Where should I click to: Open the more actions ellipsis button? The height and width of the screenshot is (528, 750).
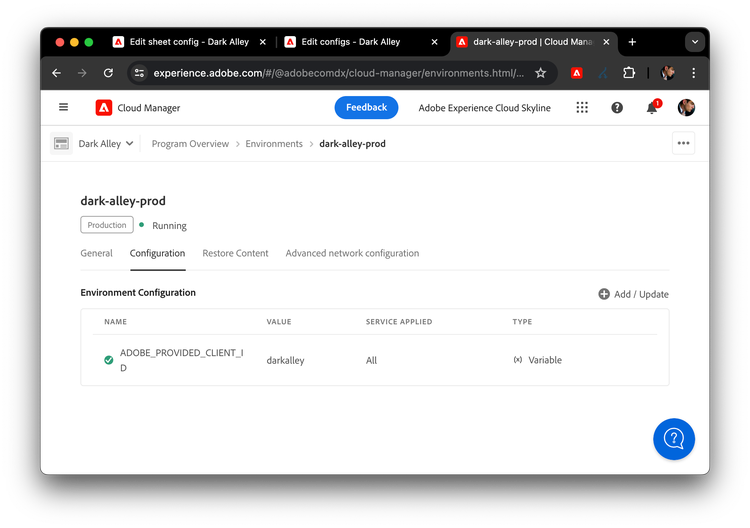tap(683, 143)
